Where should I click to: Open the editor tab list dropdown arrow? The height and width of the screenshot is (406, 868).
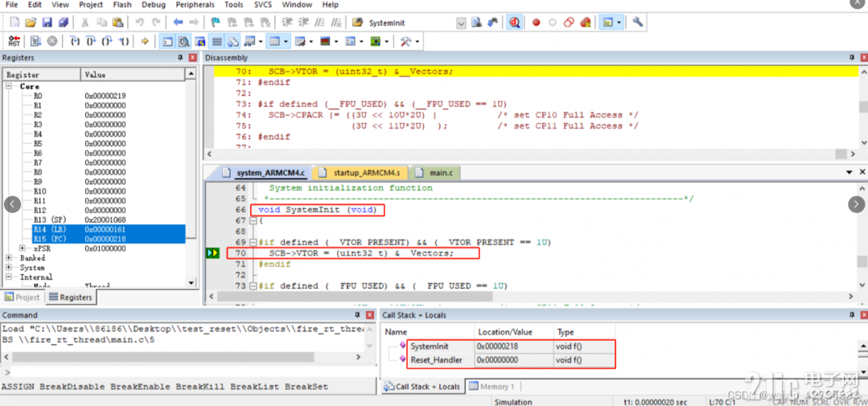(x=849, y=173)
